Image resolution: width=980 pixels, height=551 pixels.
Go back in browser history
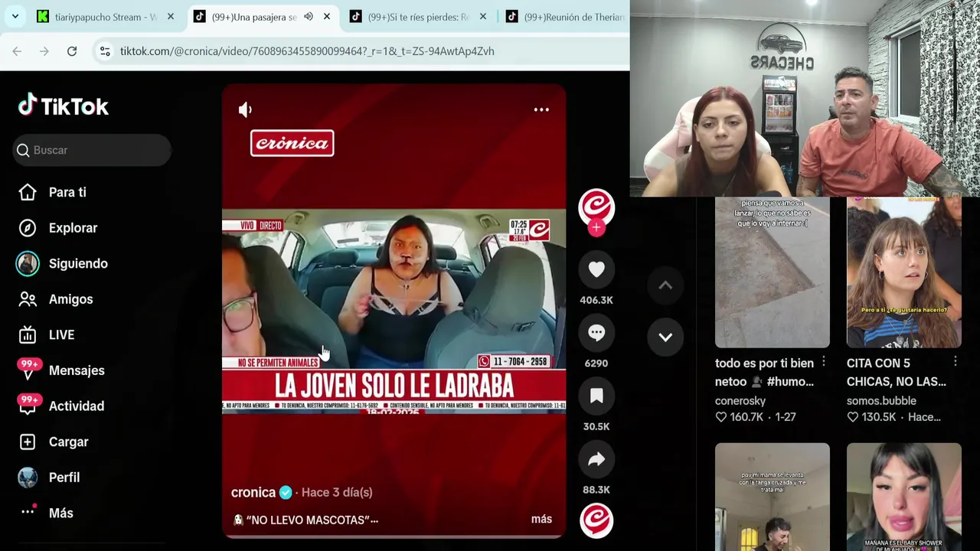pyautogui.click(x=17, y=51)
